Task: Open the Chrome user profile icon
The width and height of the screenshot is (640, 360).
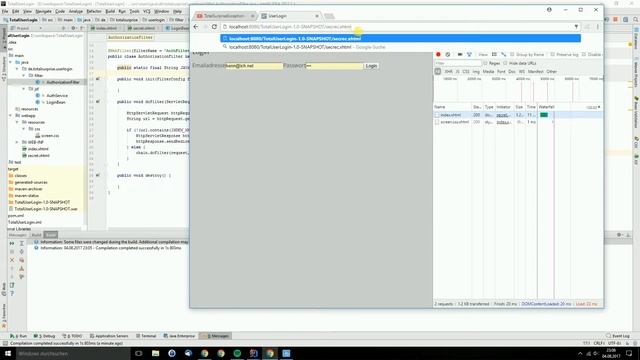Action: 549,9
